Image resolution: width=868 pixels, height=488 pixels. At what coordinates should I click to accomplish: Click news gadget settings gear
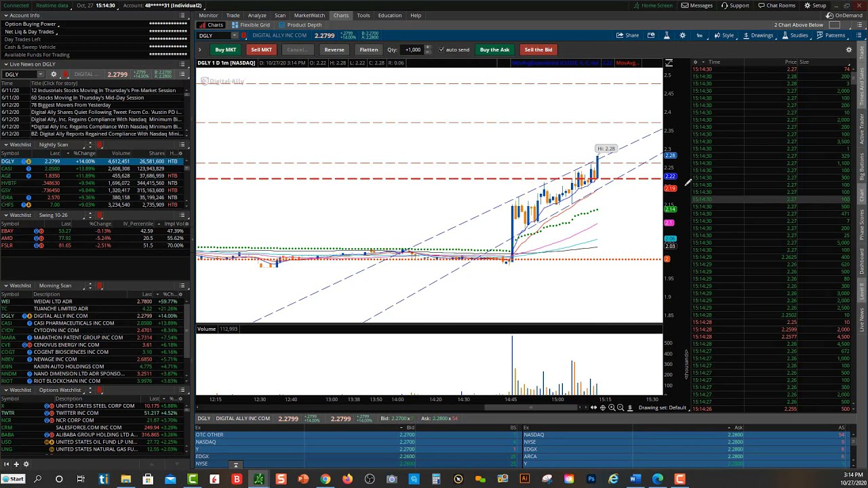[x=53, y=74]
